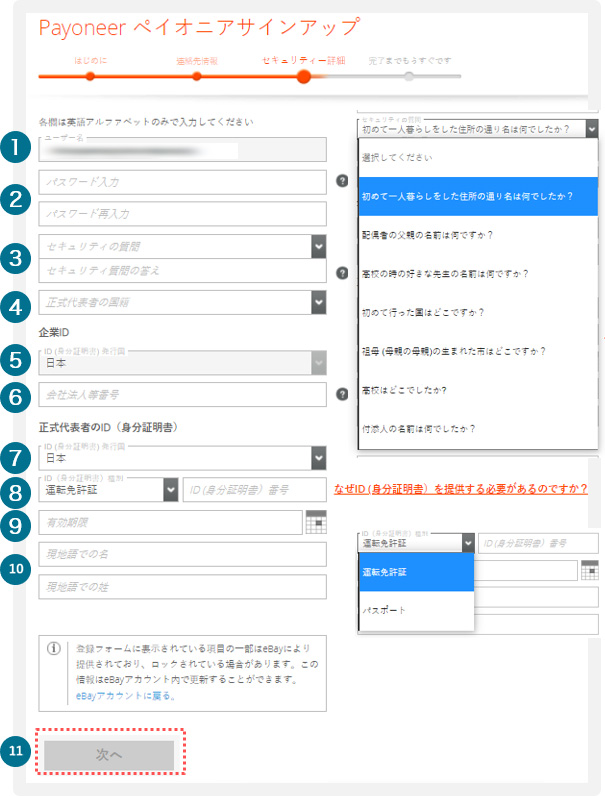This screenshot has width=605, height=796.
Task: Follow the eBayアカウントに戻る link
Action: click(125, 695)
